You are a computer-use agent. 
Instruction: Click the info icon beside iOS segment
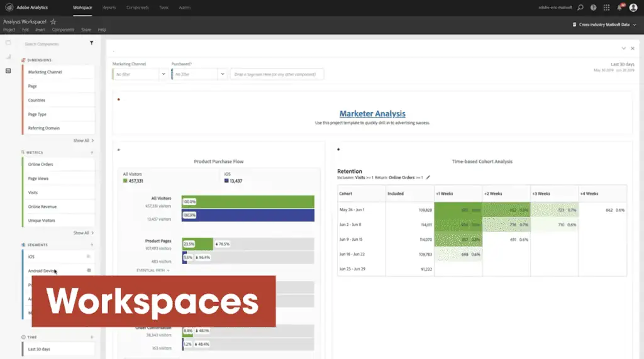point(88,257)
